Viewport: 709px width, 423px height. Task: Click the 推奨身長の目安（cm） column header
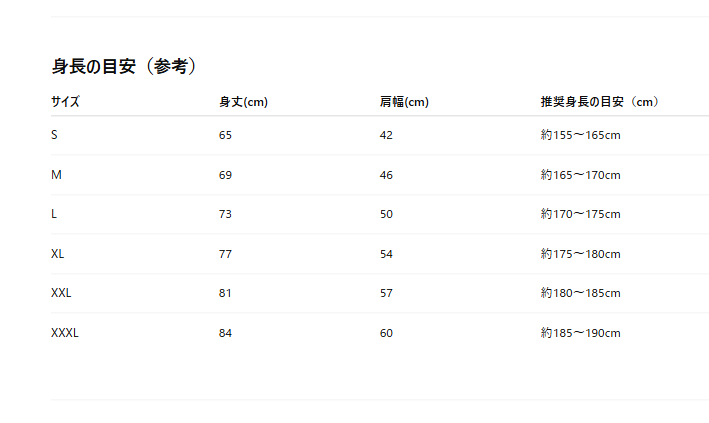point(600,102)
